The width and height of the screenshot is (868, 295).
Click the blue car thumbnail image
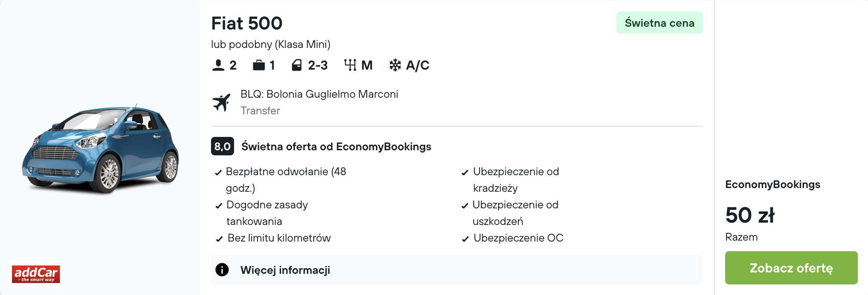coord(100,148)
